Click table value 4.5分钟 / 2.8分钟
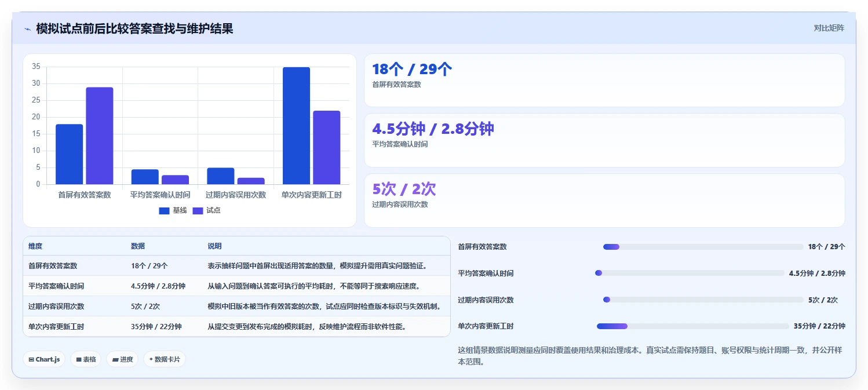868x390 pixels. pos(158,286)
